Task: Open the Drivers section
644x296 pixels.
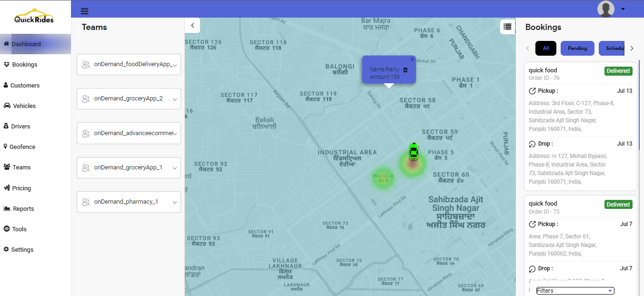Action: pyautogui.click(x=21, y=126)
